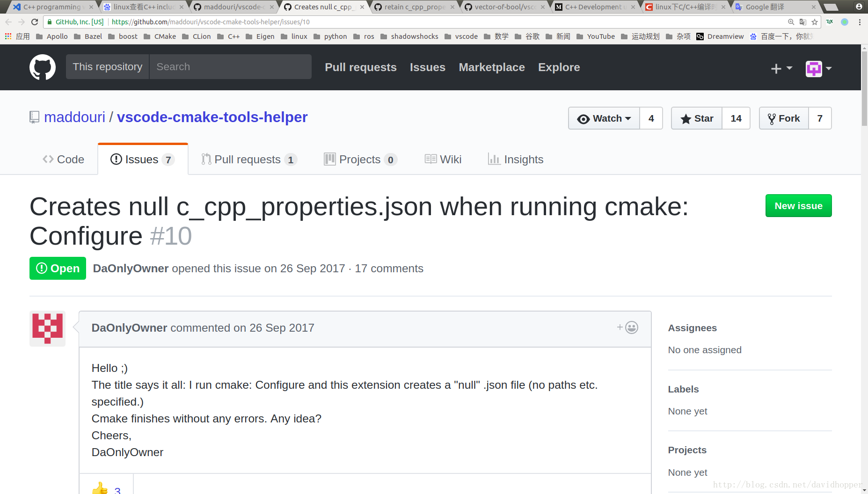The width and height of the screenshot is (868, 494).
Task: Star the repository
Action: (697, 118)
